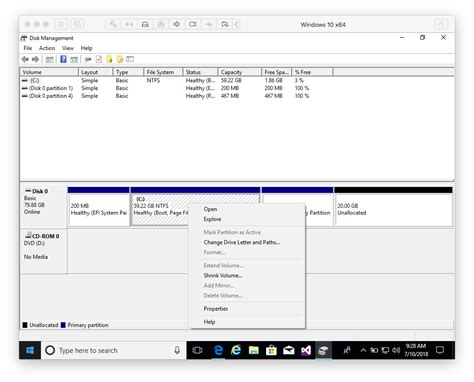This screenshot has height=382, width=474.
Task: Show hidden tray icons chevron
Action: pyautogui.click(x=363, y=350)
